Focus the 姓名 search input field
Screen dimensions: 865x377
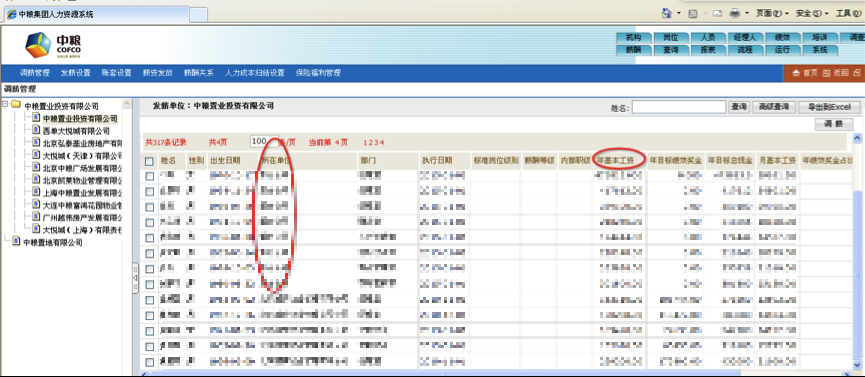(679, 107)
